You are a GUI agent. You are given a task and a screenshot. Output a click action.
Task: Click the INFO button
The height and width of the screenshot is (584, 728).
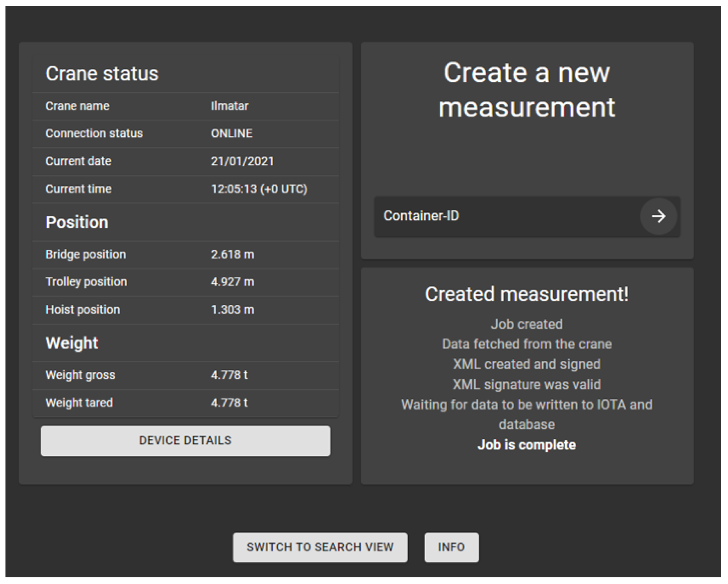(x=452, y=547)
